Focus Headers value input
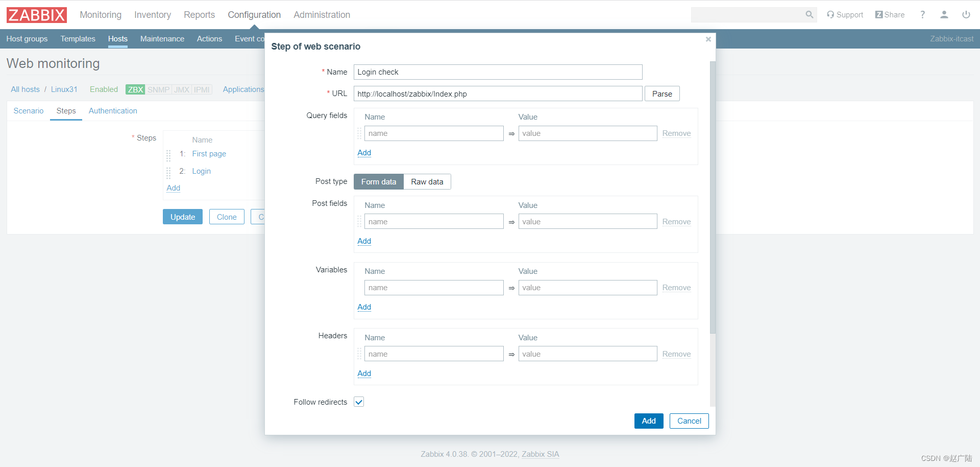The width and height of the screenshot is (980, 467). (588, 354)
